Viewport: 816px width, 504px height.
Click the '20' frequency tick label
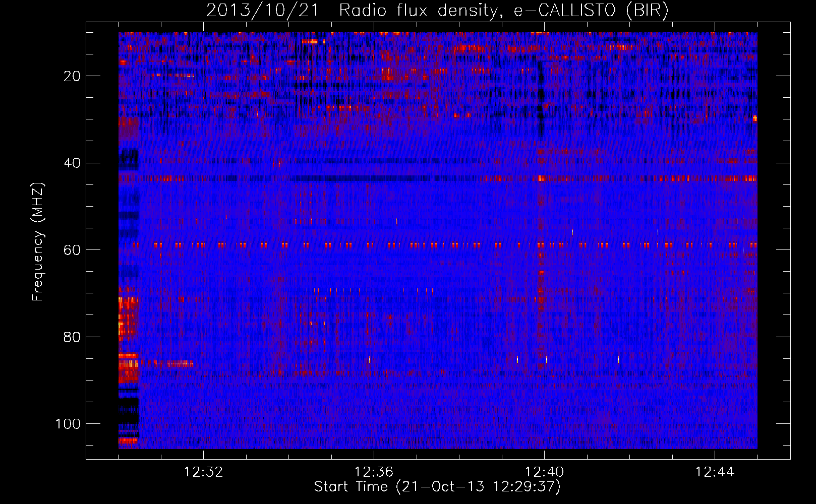pos(72,76)
